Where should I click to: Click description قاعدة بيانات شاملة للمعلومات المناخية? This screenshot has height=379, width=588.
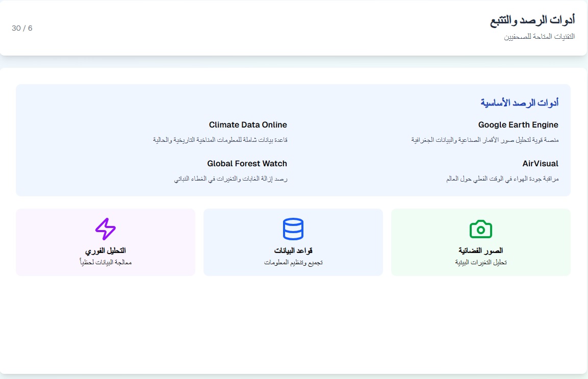click(x=220, y=140)
